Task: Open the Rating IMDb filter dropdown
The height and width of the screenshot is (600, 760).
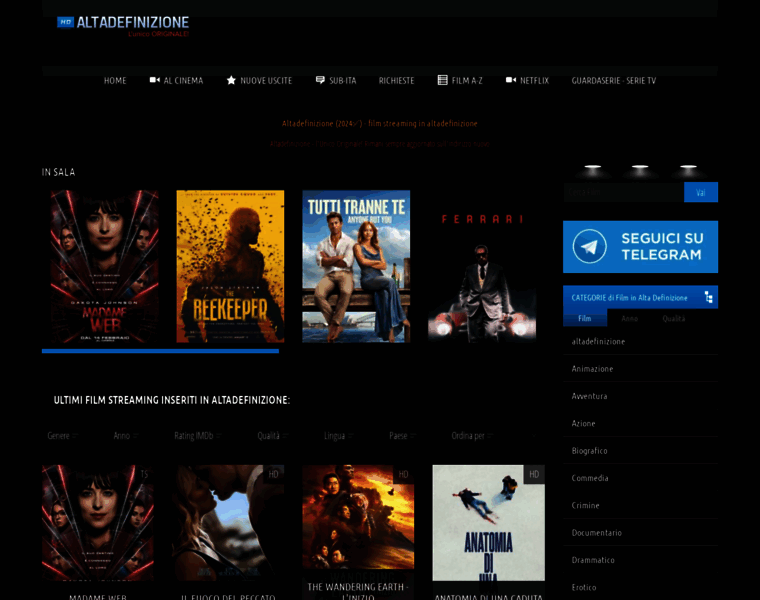Action: tap(197, 436)
